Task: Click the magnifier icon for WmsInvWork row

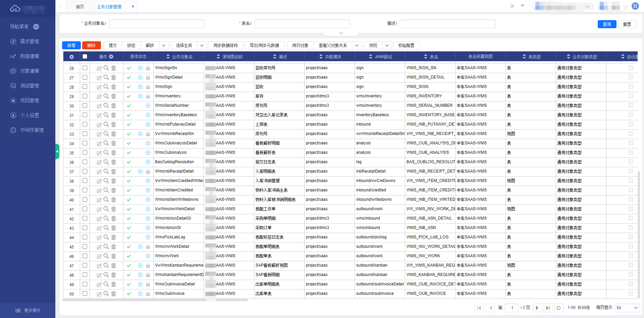Action: pos(106,256)
